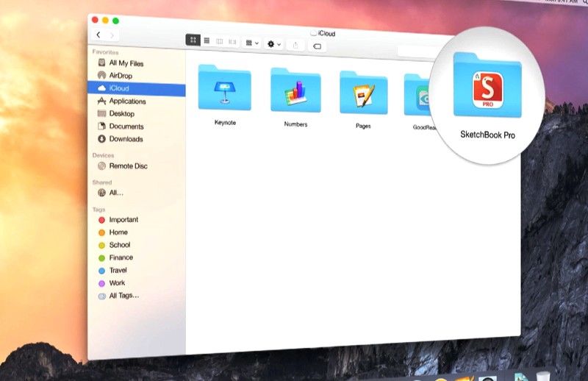Select Applications in the Favorites sidebar
Viewport: 588px width, 381px height.
point(126,102)
